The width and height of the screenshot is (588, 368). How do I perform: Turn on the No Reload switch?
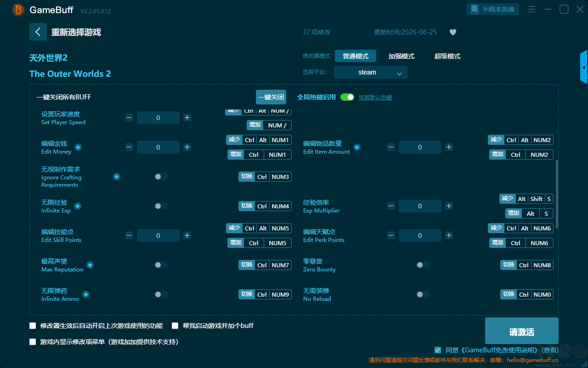click(x=423, y=294)
